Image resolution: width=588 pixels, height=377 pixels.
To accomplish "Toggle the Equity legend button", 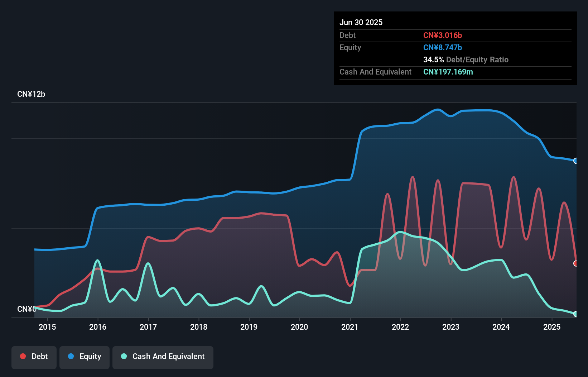I will (x=85, y=357).
